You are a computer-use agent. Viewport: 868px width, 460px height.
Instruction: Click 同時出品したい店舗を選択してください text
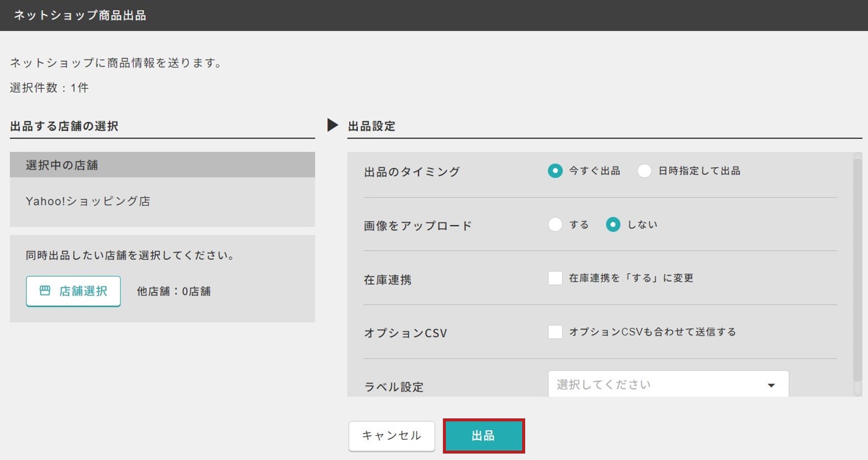click(x=131, y=255)
